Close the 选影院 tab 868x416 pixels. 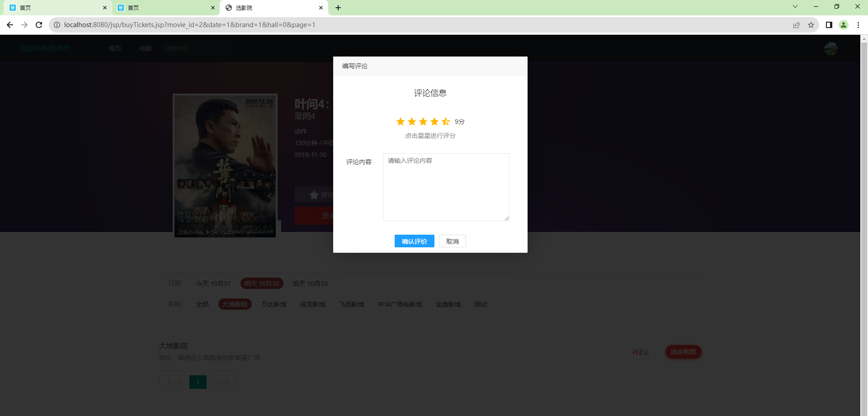point(321,8)
